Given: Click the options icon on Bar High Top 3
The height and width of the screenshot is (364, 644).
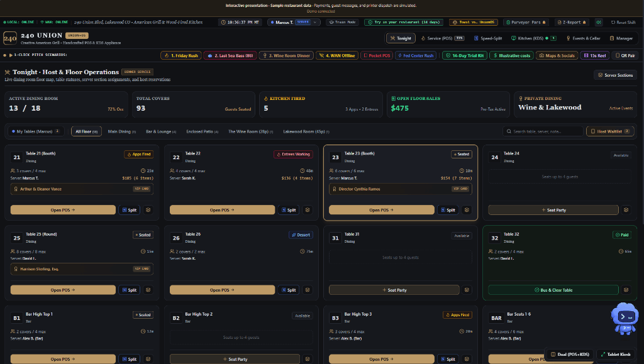Looking at the screenshot, I should [x=467, y=359].
